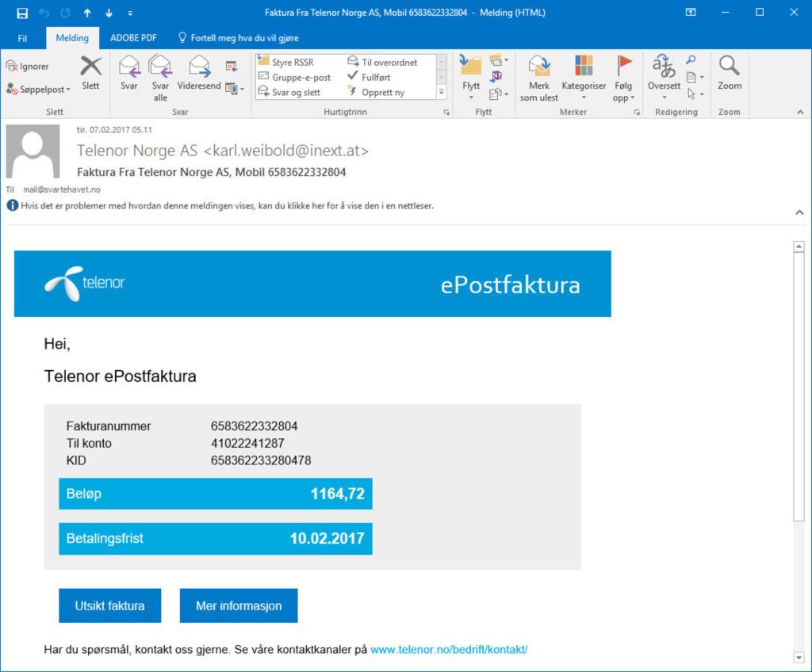This screenshot has width=812, height=672.
Task: Open the Oversett translate menu
Action: tap(664, 78)
